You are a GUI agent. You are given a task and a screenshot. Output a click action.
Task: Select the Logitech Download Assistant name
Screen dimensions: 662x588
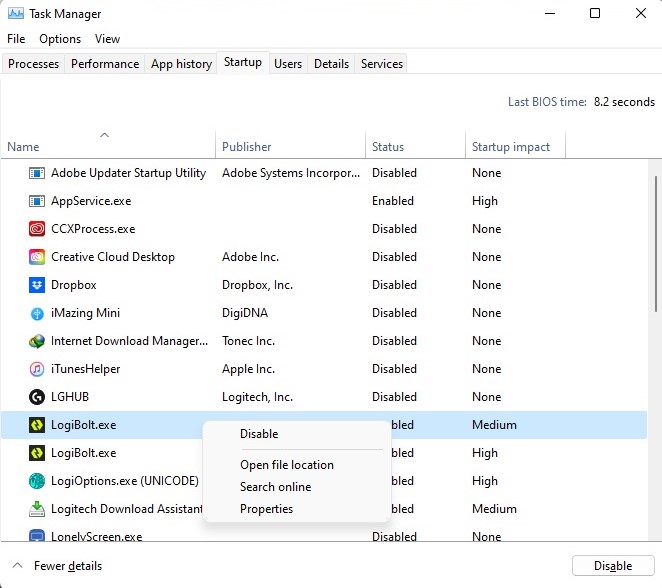[127, 509]
